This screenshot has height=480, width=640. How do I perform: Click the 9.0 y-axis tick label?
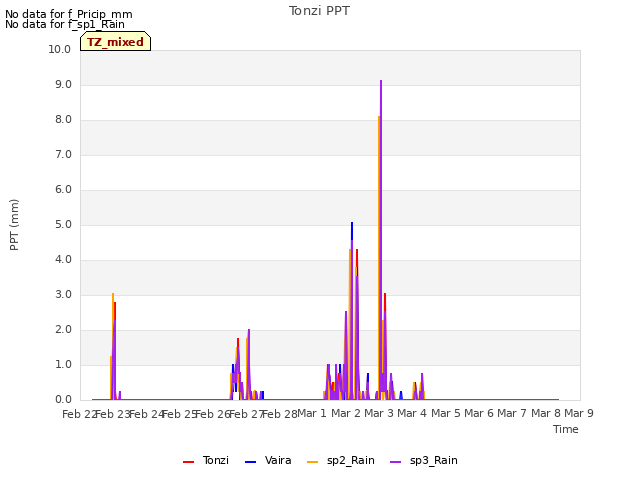pos(63,84)
